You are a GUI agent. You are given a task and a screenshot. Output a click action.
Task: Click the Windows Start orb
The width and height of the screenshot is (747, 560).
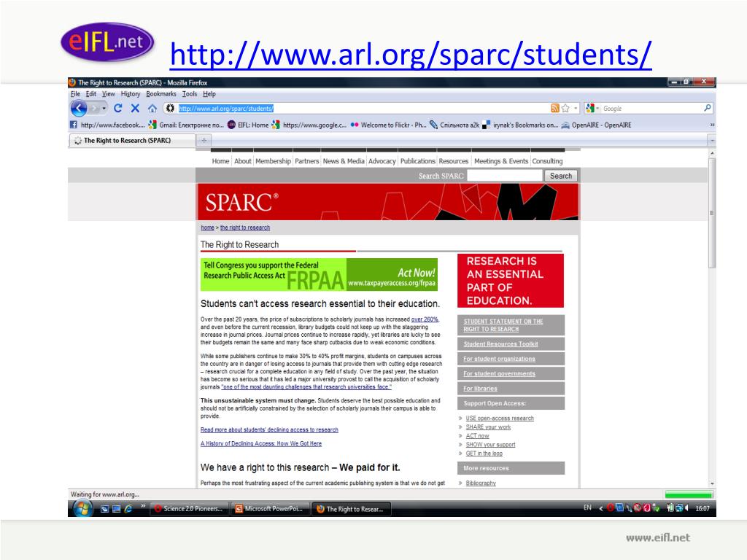click(x=82, y=508)
